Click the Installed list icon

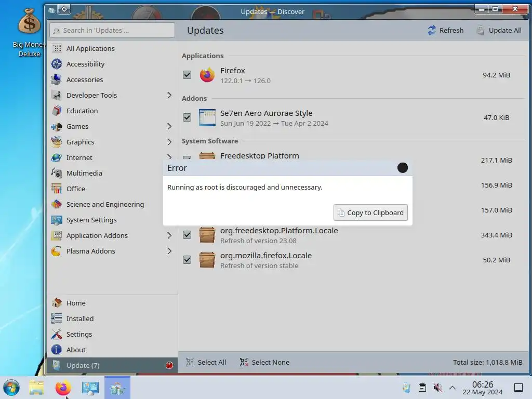56,318
